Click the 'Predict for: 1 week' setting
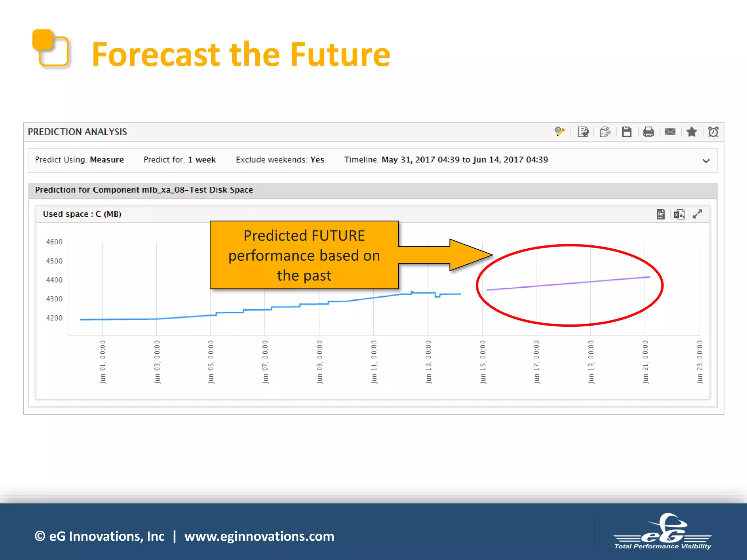Screen dimensions: 747x560 [x=180, y=160]
